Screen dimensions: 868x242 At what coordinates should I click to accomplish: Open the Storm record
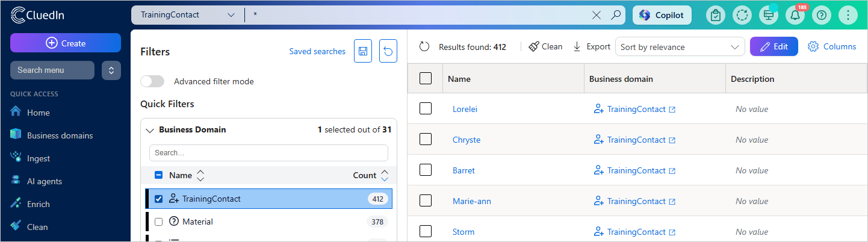(463, 232)
